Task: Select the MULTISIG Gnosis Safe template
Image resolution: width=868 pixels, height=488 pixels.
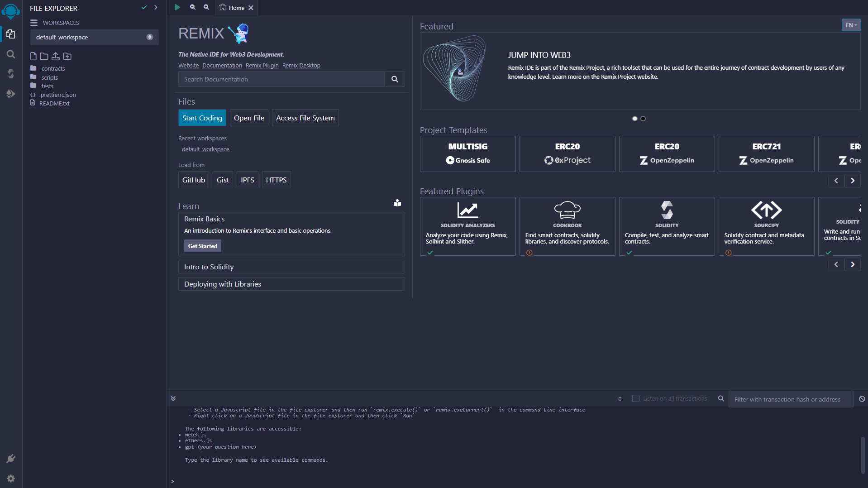Action: (x=468, y=154)
